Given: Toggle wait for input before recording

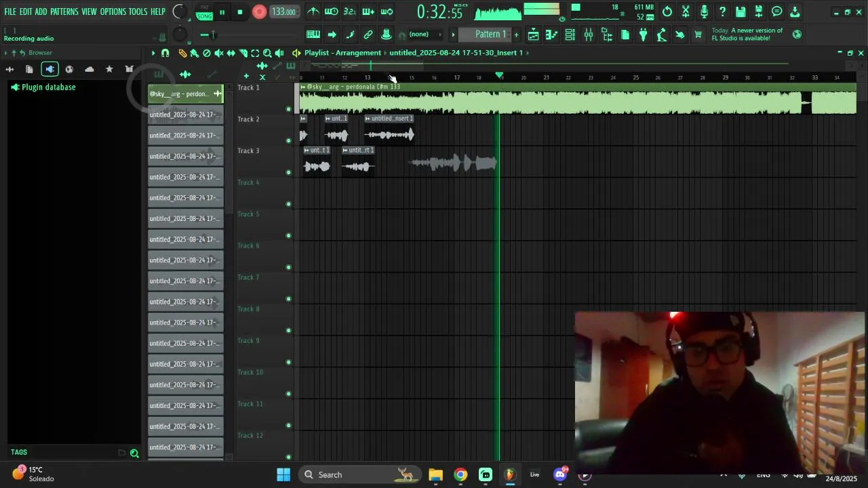Looking at the screenshot, I should click(332, 12).
